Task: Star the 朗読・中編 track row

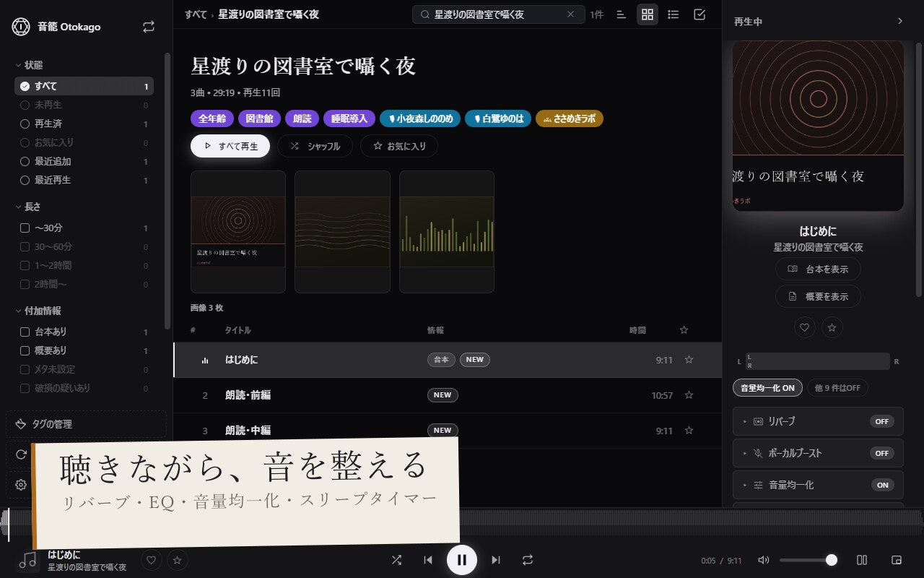Action: click(x=689, y=431)
